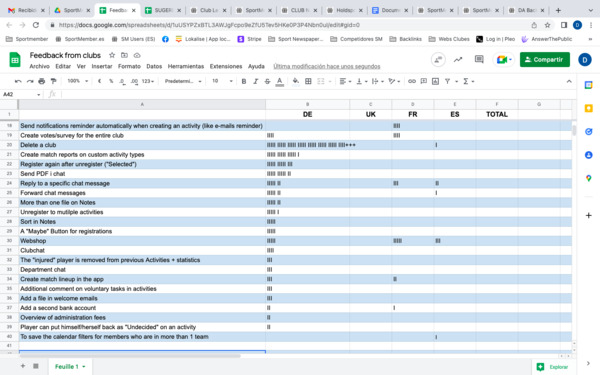Open the Datos menu

tap(154, 66)
